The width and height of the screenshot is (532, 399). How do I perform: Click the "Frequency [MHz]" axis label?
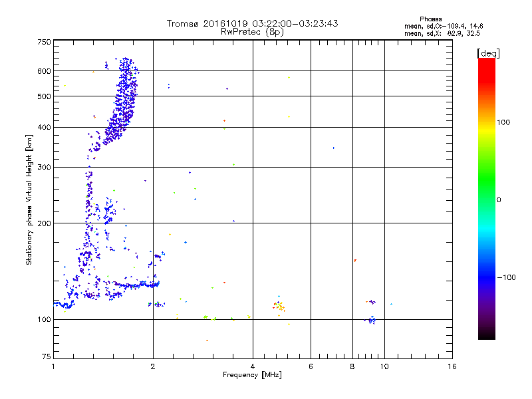[252, 375]
